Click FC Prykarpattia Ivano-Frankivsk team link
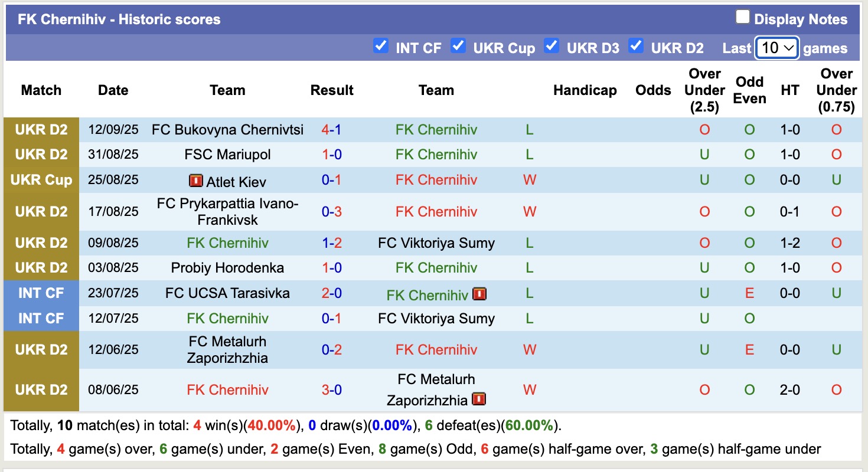Viewport: 868px width, 472px height. (227, 212)
